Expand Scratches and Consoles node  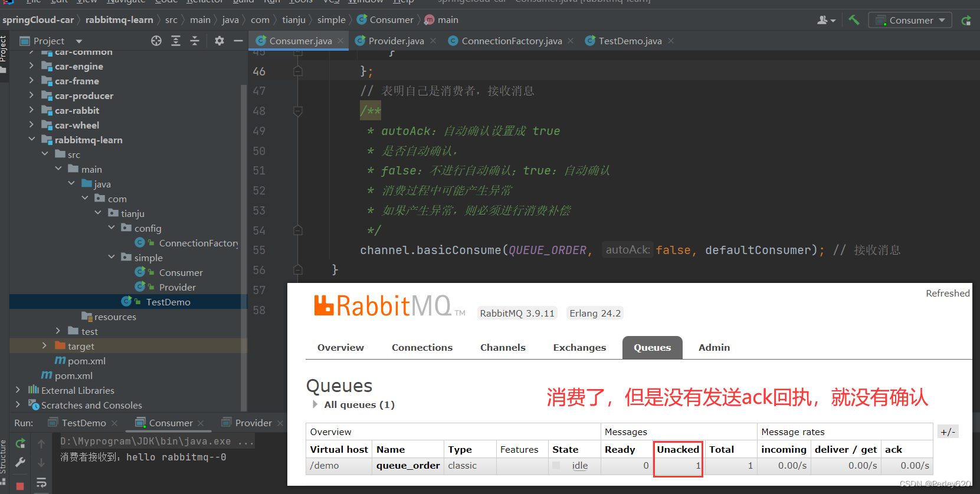point(18,405)
